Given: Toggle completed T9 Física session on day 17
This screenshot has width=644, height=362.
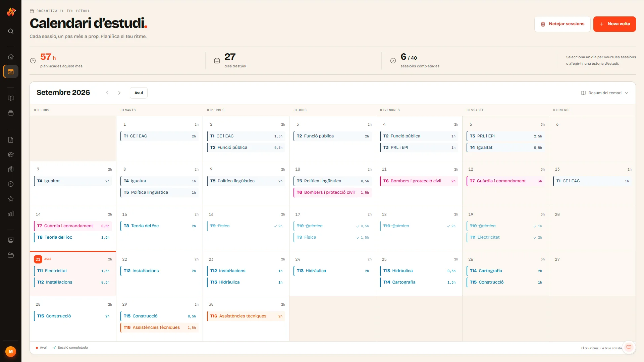Looking at the screenshot, I should pyautogui.click(x=332, y=237).
